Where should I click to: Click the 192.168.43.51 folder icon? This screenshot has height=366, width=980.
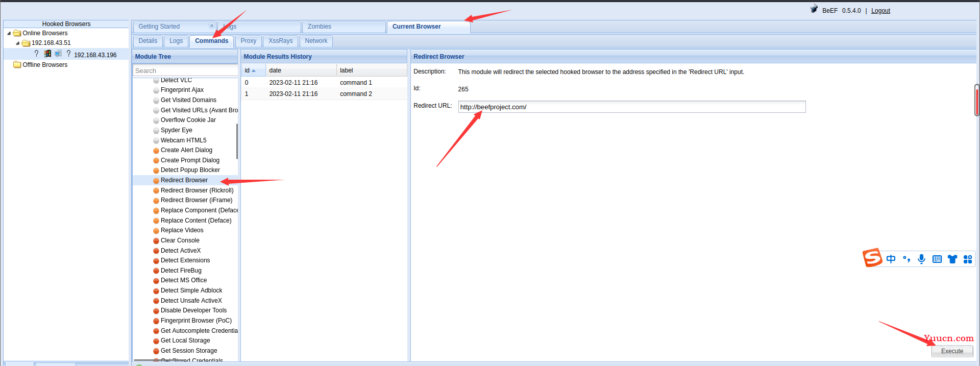[26, 43]
